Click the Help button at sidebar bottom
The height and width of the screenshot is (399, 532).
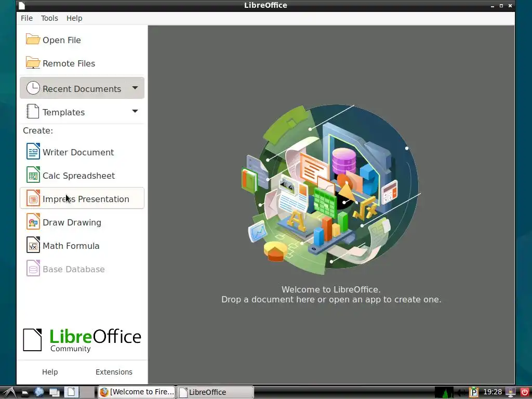tap(50, 372)
